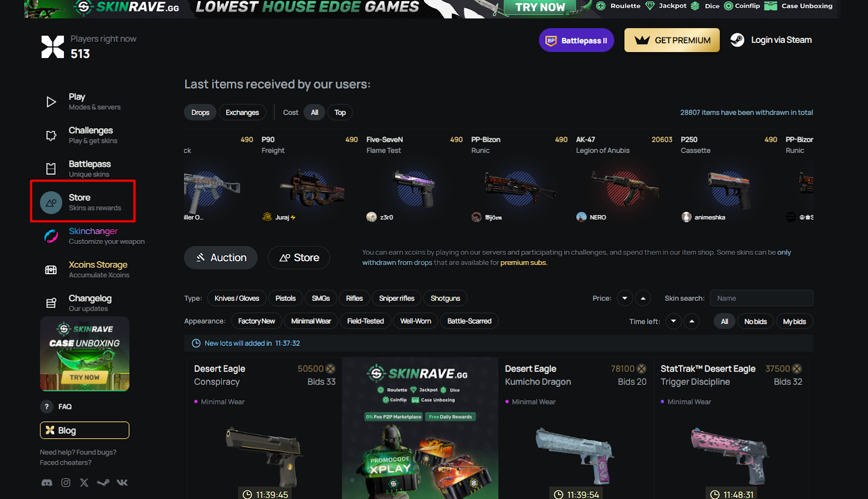Click the GET PREMIUM button

(x=672, y=40)
